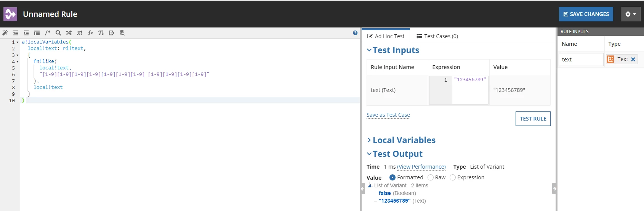This screenshot has width=644, height=211.
Task: Collapse left pane using the divider arrow
Action: (363, 188)
